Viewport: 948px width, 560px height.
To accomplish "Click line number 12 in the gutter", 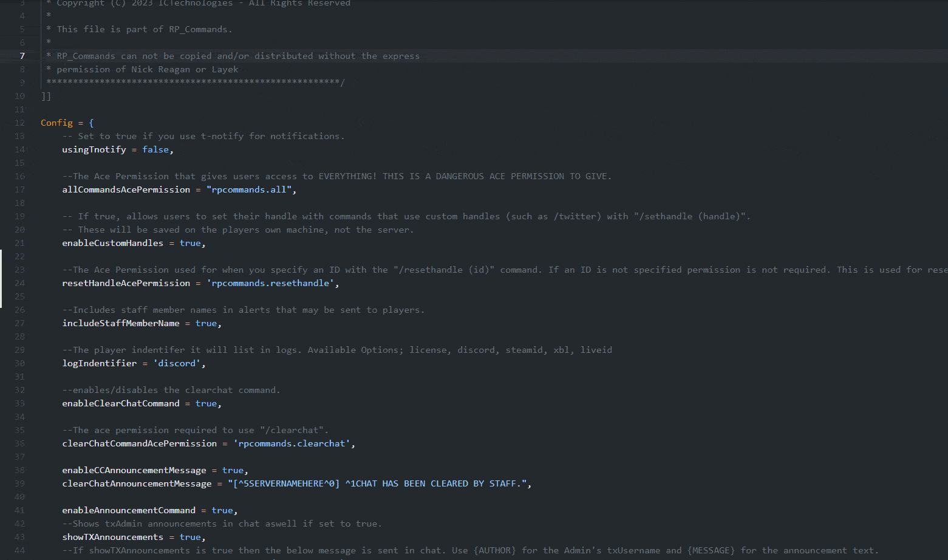I will coord(20,123).
